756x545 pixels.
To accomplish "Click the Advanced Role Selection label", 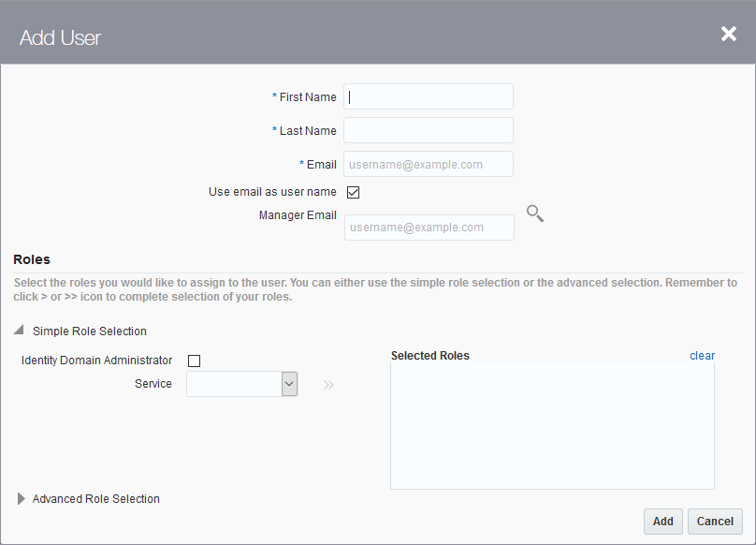I will point(96,499).
